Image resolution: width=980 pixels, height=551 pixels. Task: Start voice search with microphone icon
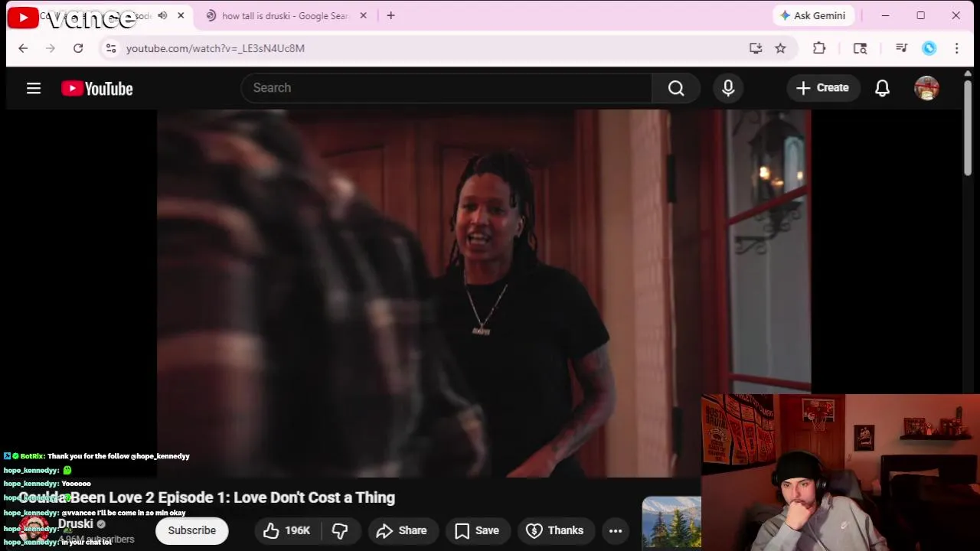[728, 88]
